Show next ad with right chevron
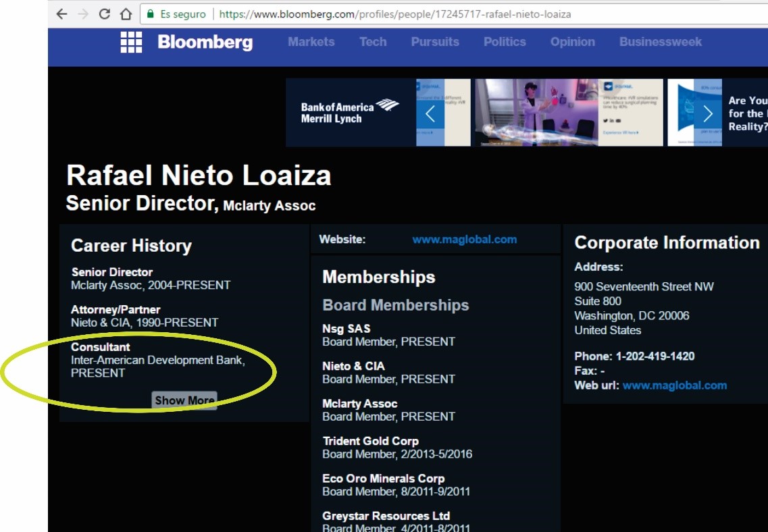 [x=708, y=114]
